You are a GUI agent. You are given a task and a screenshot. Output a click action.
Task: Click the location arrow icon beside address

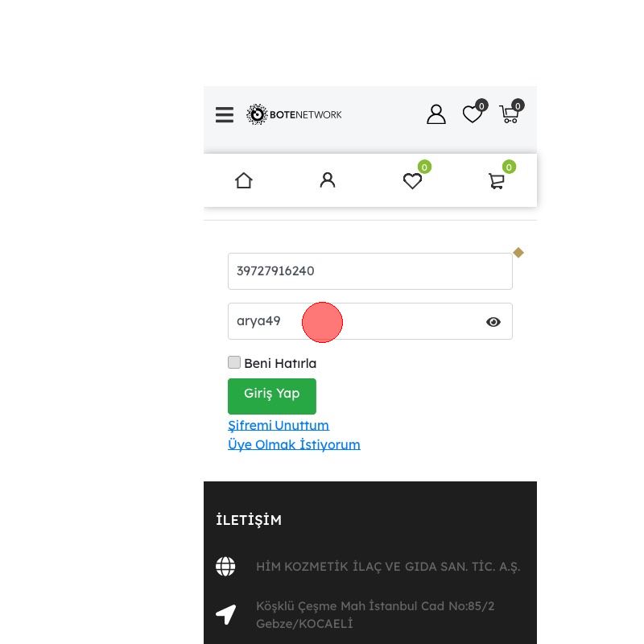point(226,614)
